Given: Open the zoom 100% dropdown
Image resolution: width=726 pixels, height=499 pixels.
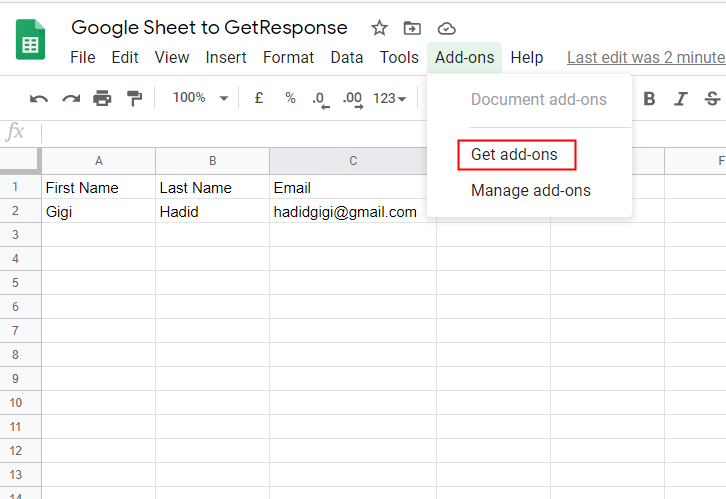Looking at the screenshot, I should [x=200, y=98].
